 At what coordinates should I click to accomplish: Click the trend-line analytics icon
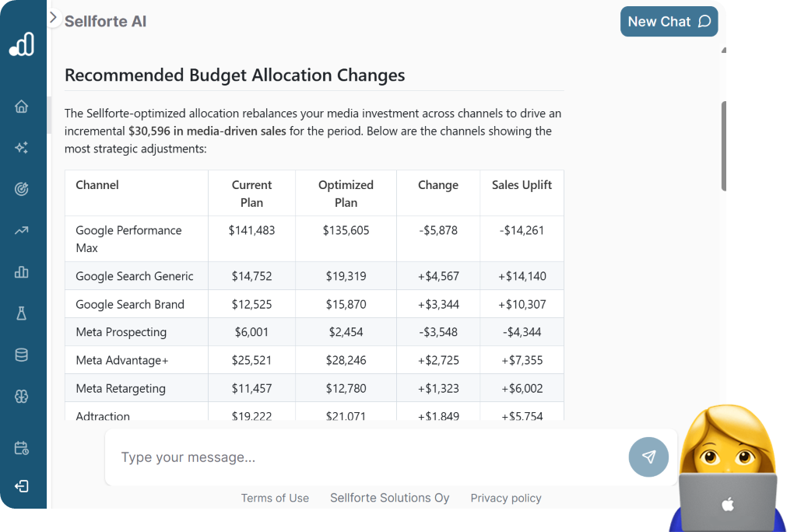[x=22, y=230]
